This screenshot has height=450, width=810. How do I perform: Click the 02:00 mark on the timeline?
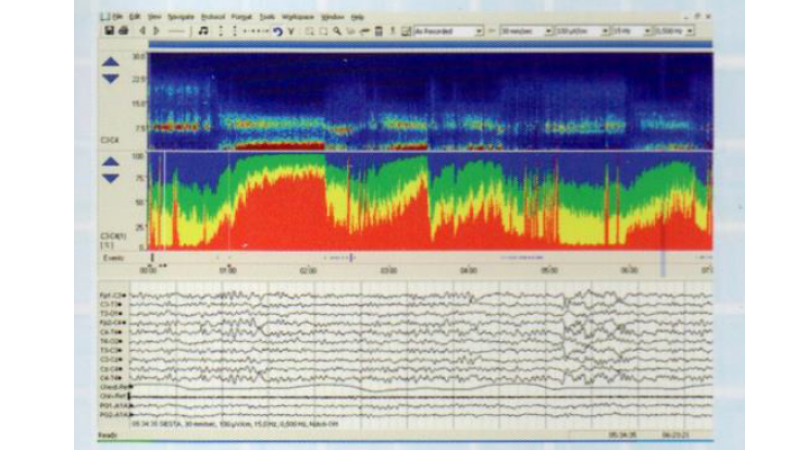tap(307, 270)
